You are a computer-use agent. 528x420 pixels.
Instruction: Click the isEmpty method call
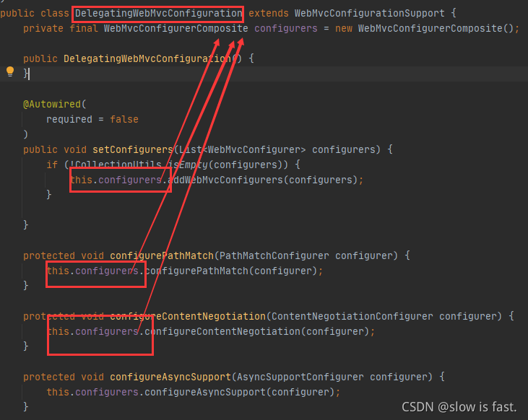pos(188,165)
